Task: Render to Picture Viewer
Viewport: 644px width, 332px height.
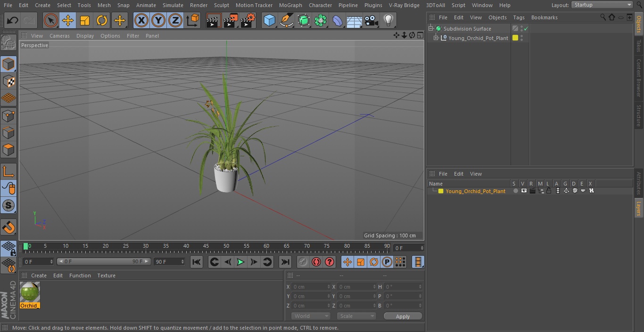Action: tap(231, 20)
